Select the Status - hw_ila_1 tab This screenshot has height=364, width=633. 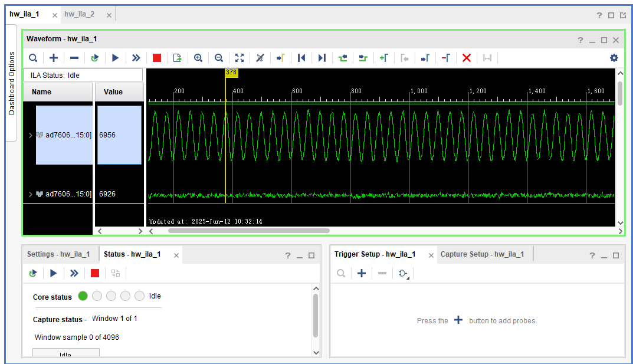132,254
